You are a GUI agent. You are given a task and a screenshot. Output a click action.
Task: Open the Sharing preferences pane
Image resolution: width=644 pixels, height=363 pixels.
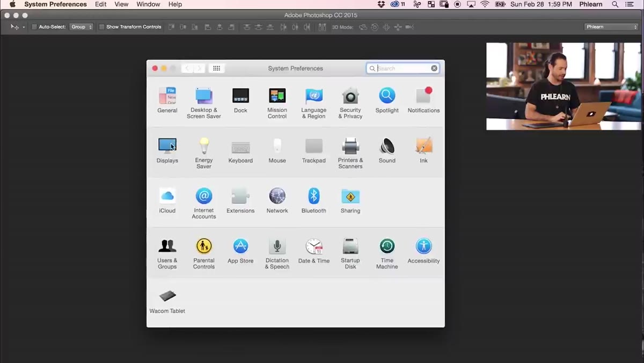[x=350, y=201]
